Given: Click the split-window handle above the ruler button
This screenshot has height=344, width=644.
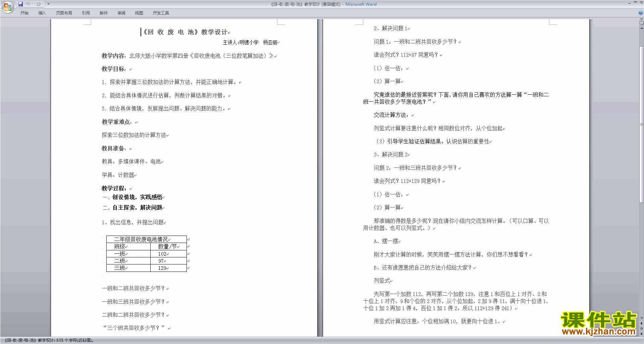Looking at the screenshot, I should pyautogui.click(x=641, y=19).
